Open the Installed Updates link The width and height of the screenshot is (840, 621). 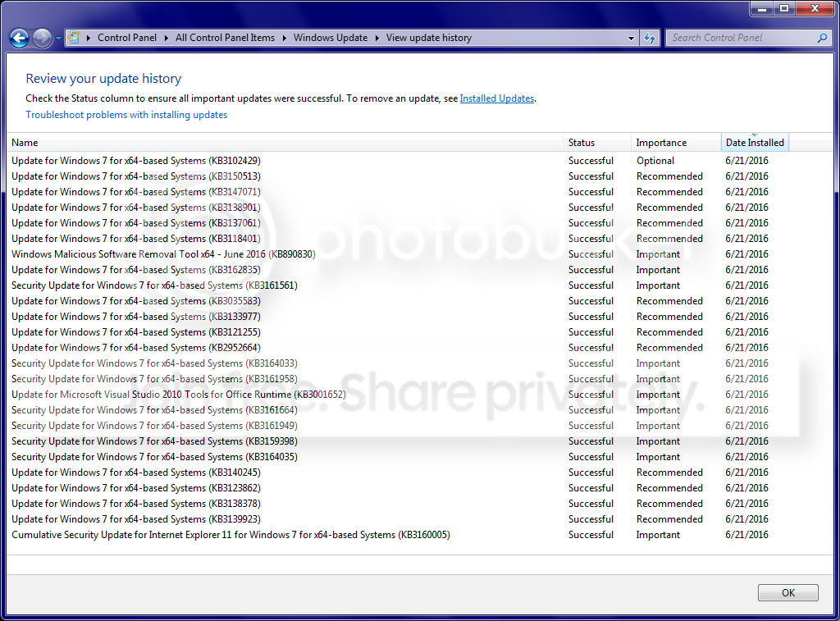coord(496,98)
